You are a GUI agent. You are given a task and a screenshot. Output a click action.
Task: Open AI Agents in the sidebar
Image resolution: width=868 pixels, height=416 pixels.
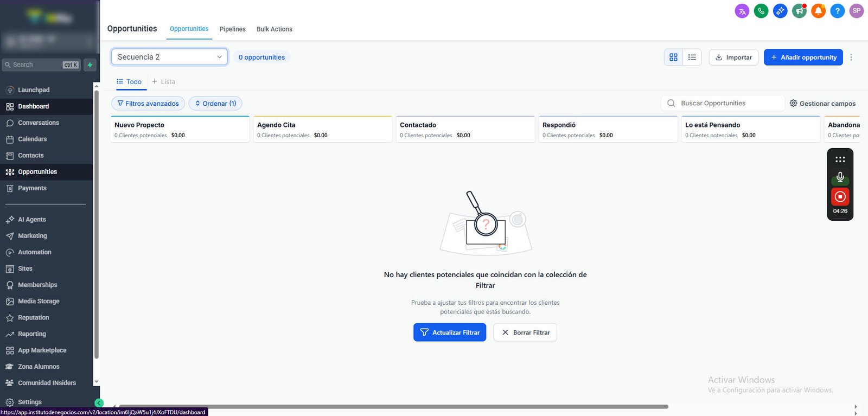click(47, 220)
